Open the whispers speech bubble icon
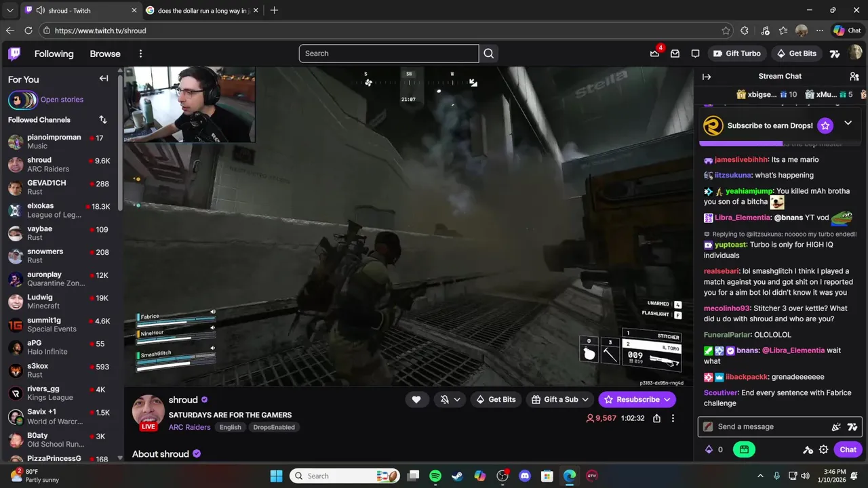Screen dimensions: 868x488 pyautogui.click(x=695, y=54)
